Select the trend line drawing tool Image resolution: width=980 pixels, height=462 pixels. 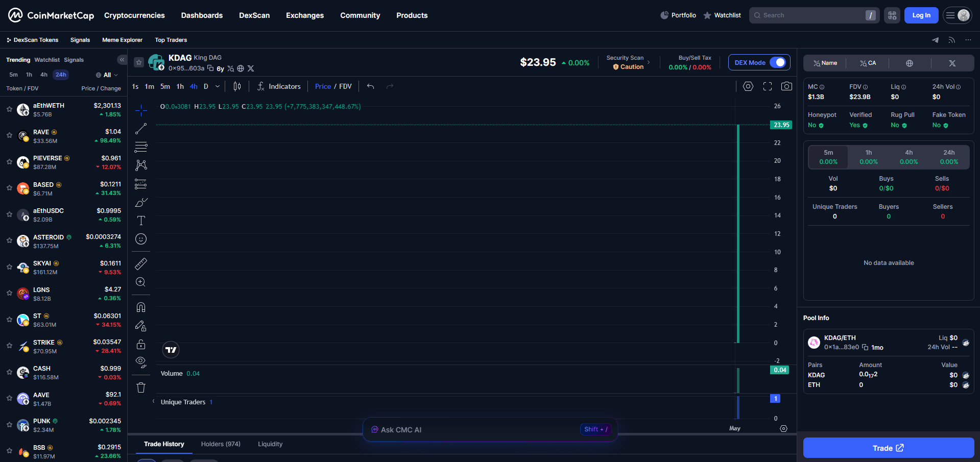(x=141, y=129)
